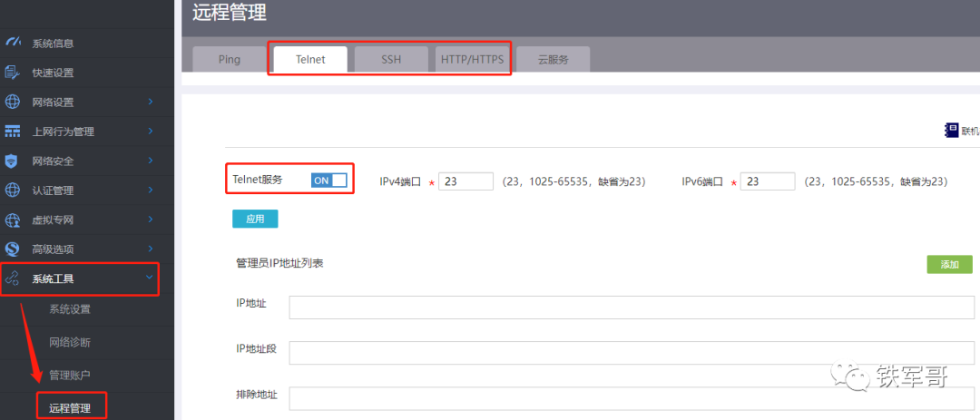This screenshot has height=420, width=980.
Task: Toggle the Telnet服务 ON switch
Action: coord(329,181)
